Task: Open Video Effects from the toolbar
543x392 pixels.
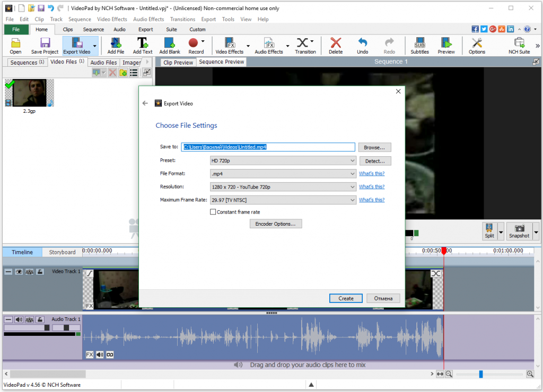Action: (229, 46)
